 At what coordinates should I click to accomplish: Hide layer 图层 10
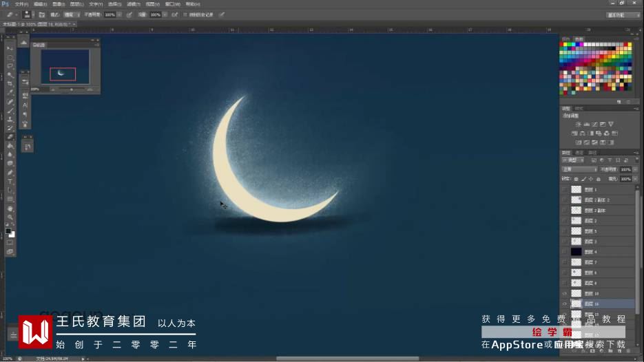[x=565, y=293]
